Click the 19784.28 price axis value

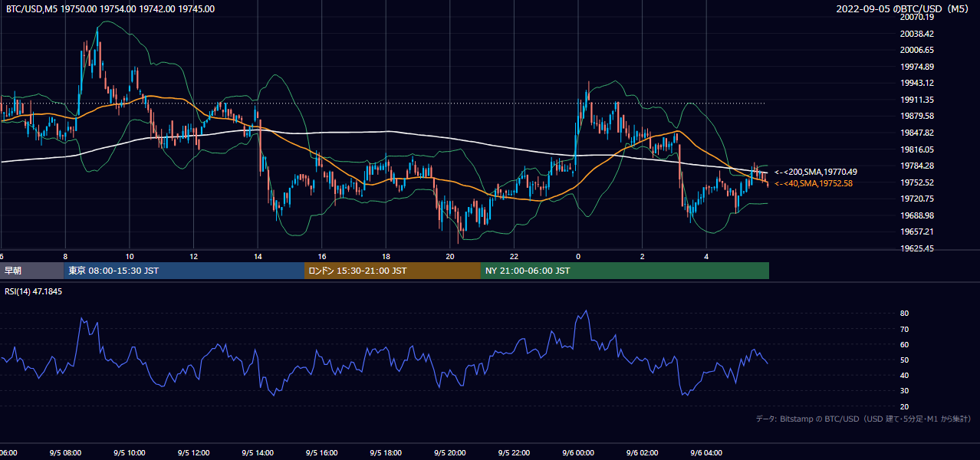point(916,166)
